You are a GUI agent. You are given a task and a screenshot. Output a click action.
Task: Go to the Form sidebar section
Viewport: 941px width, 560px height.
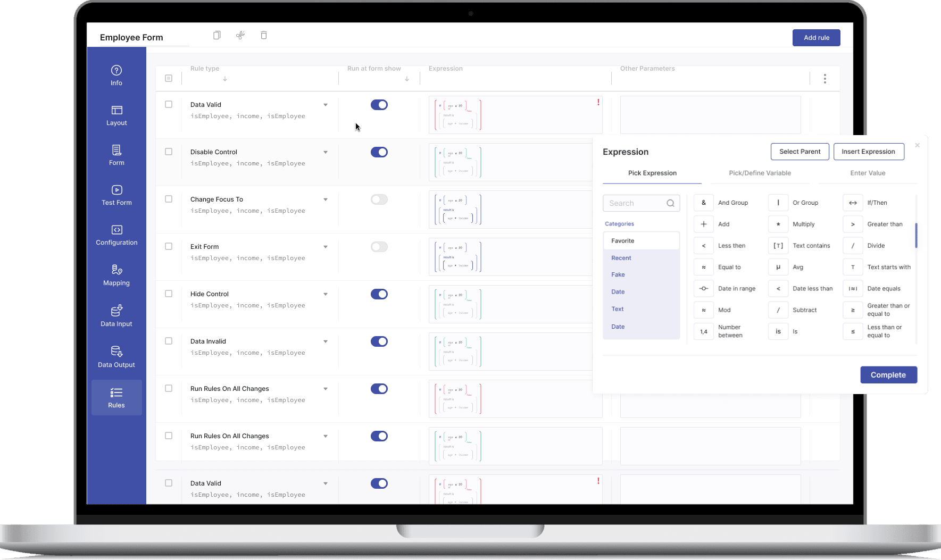tap(116, 155)
